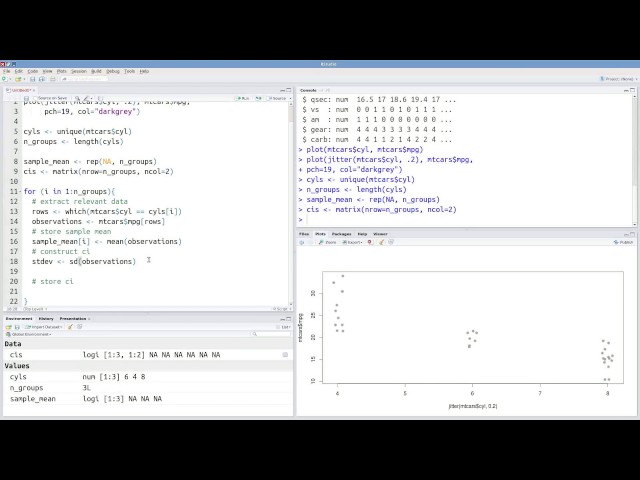This screenshot has width=640, height=480.
Task: Switch to the History tab
Action: 46,319
